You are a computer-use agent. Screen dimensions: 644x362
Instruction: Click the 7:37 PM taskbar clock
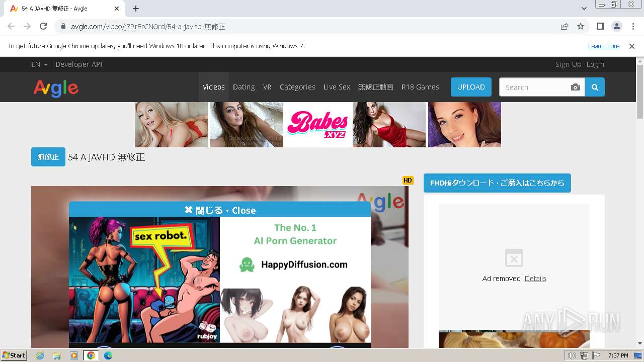pos(618,355)
